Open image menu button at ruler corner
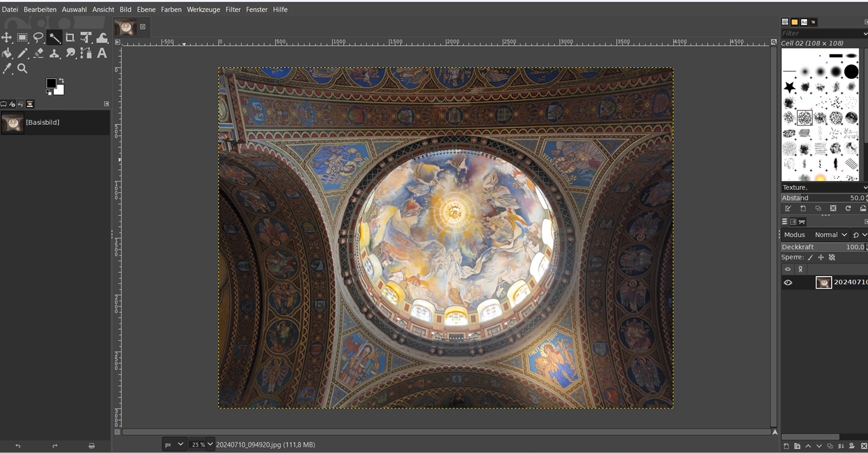 [117, 42]
